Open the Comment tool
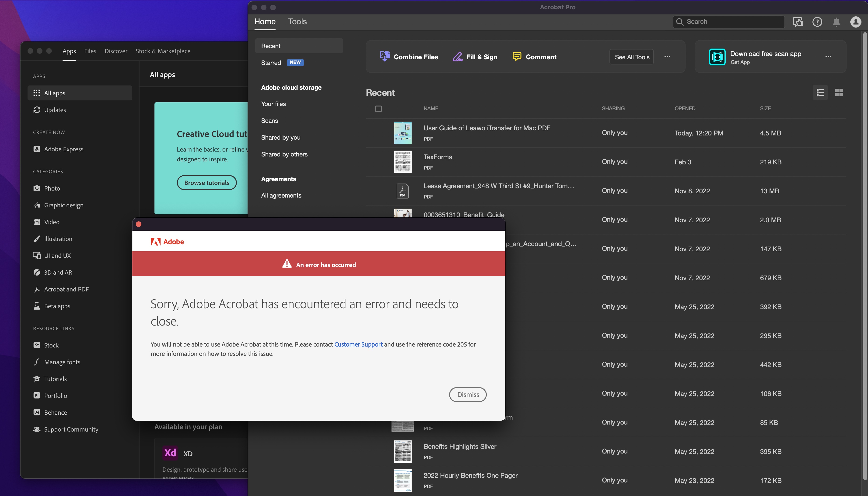This screenshot has width=868, height=496. (534, 57)
